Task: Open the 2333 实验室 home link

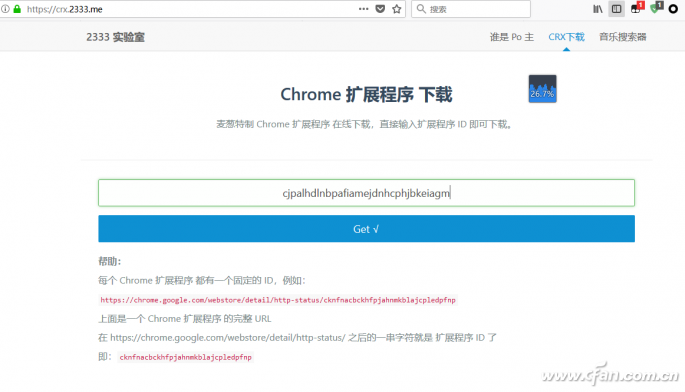Action: pyautogui.click(x=115, y=37)
